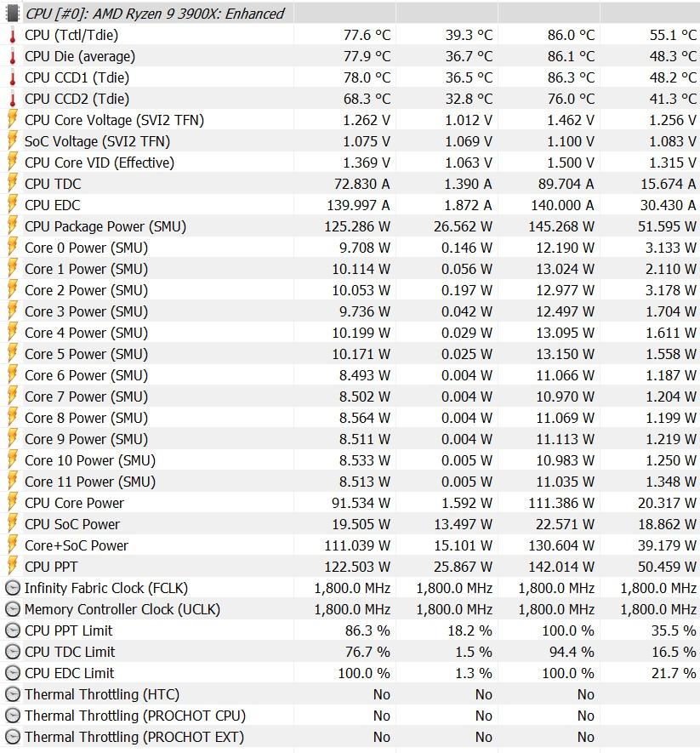Click lightning icon beside CPU Package Power (SMU)

(13, 226)
